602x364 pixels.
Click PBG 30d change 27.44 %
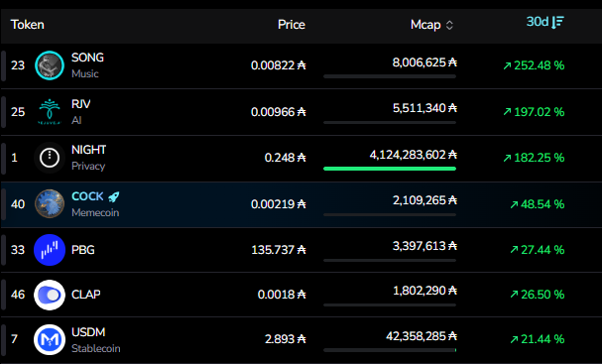tap(538, 250)
